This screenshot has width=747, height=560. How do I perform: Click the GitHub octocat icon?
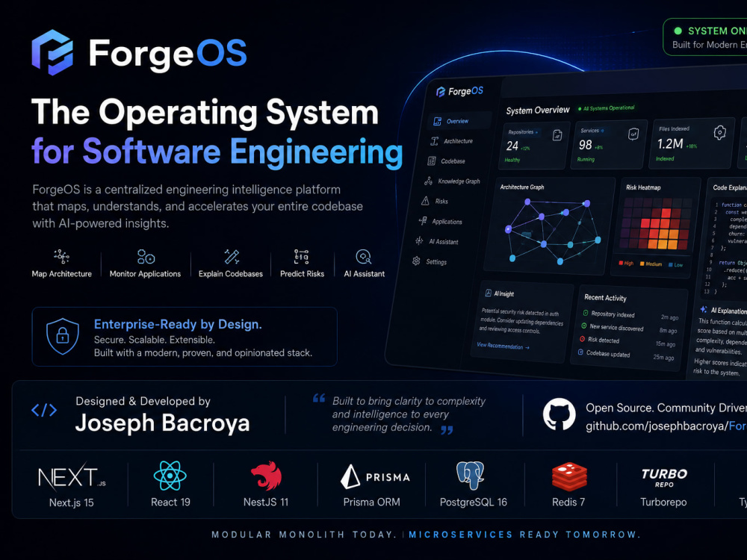559,414
